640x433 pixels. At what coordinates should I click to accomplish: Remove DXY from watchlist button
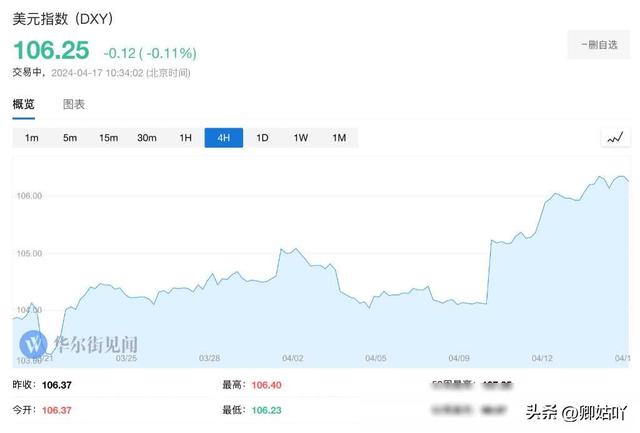599,44
